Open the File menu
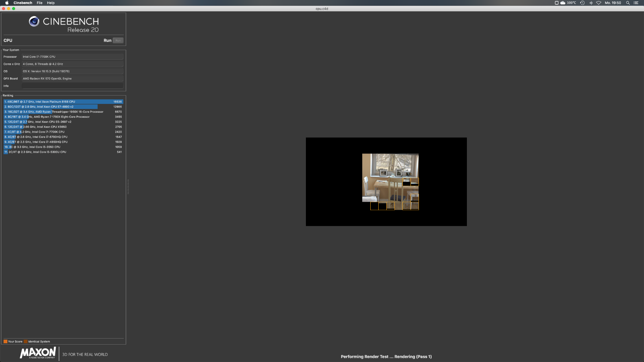This screenshot has height=362, width=644. (x=40, y=3)
